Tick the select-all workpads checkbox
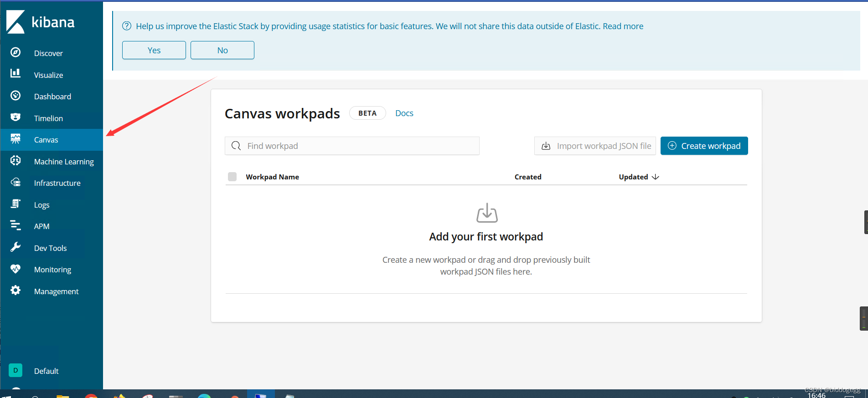This screenshot has width=868, height=398. (x=232, y=177)
